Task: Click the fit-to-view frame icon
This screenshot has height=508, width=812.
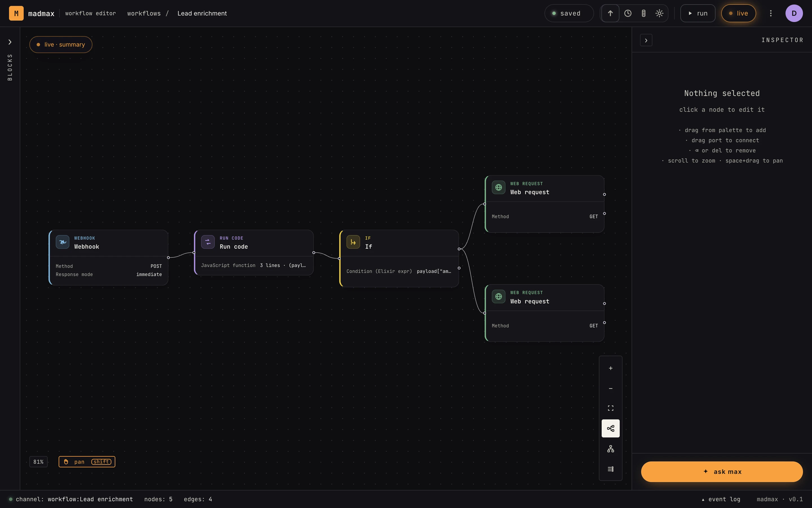Action: pyautogui.click(x=611, y=408)
